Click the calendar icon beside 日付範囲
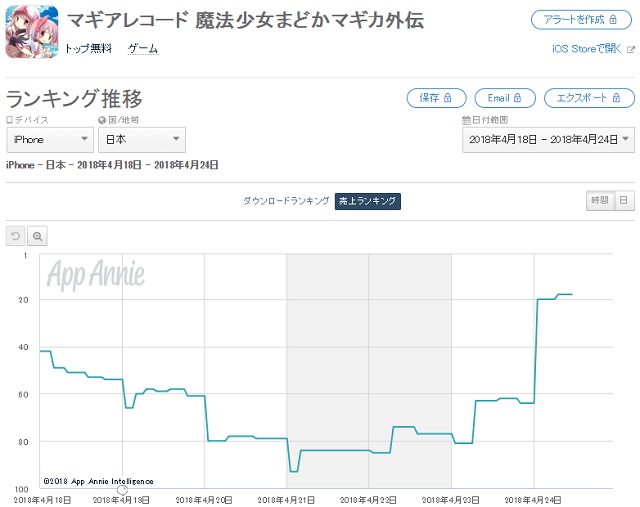Viewport: 640px width, 507px height. [x=466, y=120]
